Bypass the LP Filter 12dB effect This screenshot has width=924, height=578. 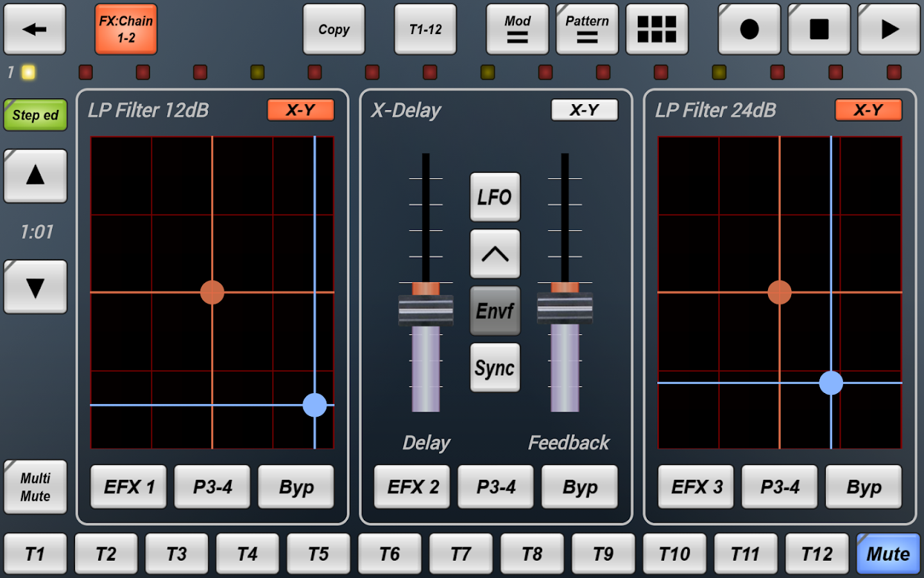click(296, 486)
